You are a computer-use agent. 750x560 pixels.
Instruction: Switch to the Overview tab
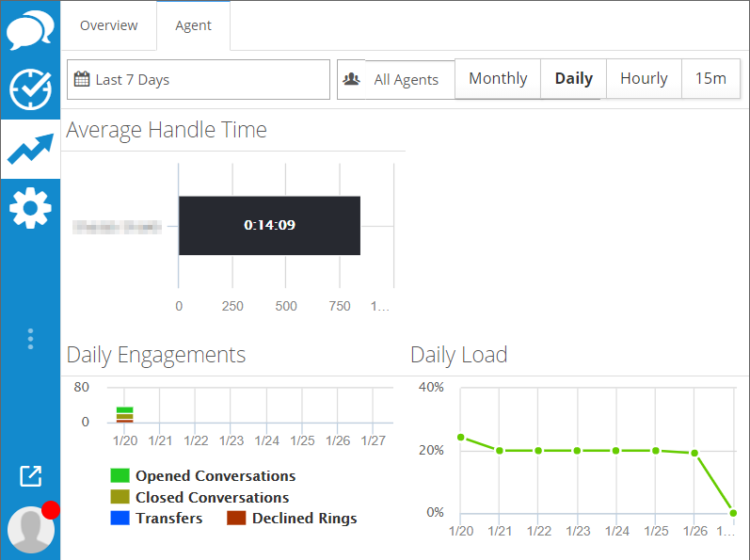point(108,25)
